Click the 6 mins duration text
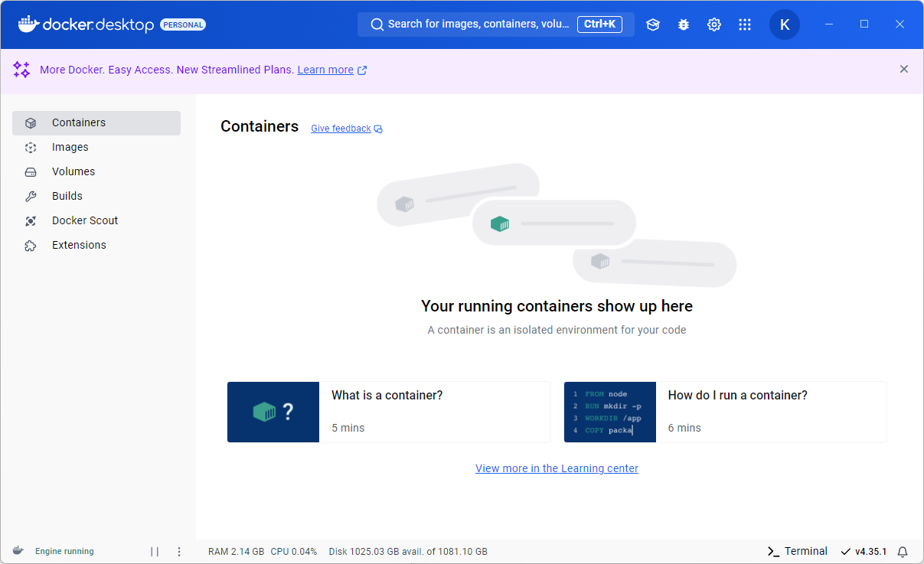Viewport: 924px width, 564px height. click(684, 428)
